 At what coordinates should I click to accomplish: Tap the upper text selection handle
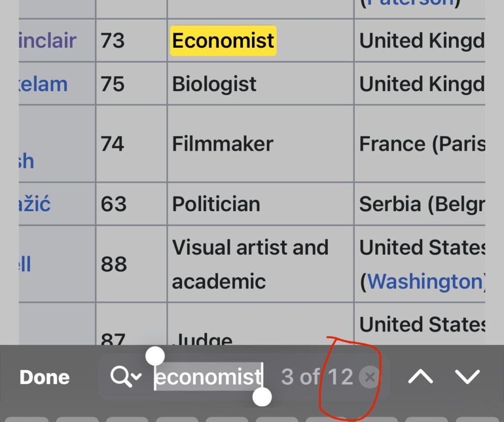point(155,355)
